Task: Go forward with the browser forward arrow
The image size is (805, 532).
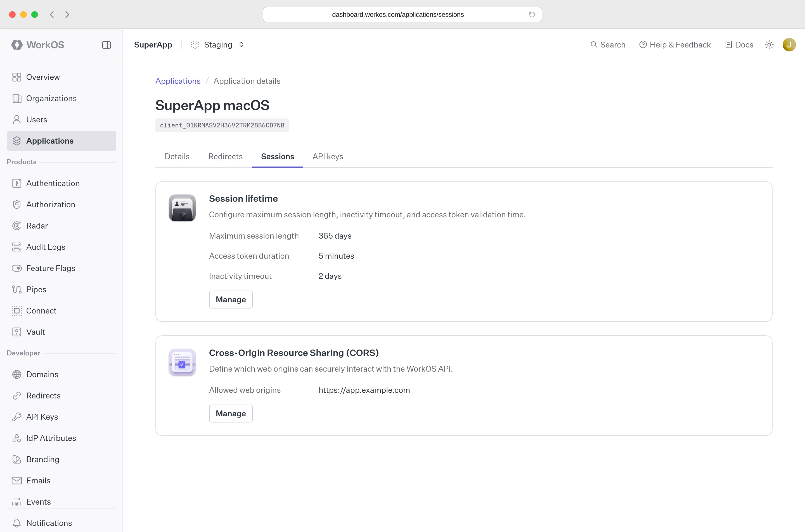Action: point(67,15)
